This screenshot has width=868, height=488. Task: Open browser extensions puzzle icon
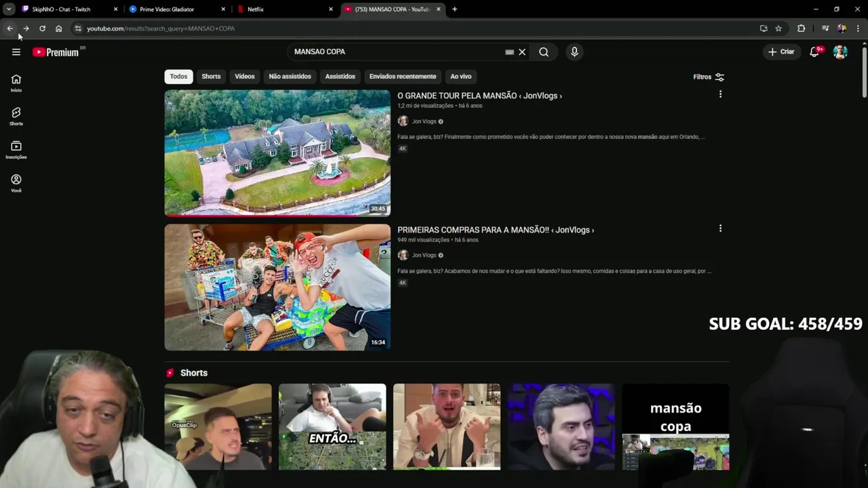click(802, 28)
